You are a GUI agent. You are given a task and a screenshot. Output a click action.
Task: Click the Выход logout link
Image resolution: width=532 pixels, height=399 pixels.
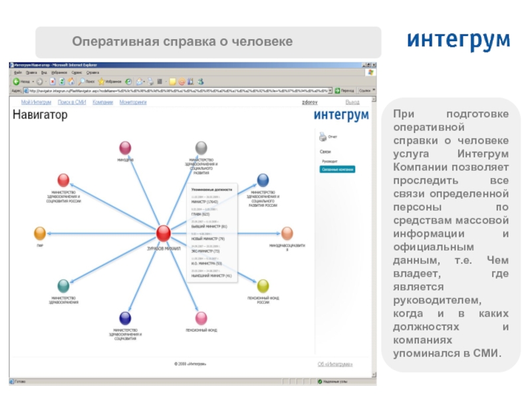[352, 102]
